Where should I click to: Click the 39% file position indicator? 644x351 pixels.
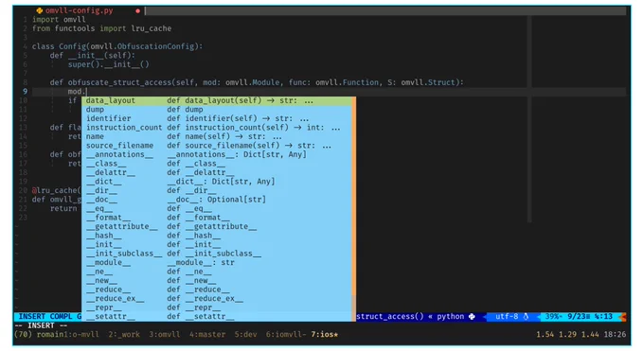coord(553,317)
